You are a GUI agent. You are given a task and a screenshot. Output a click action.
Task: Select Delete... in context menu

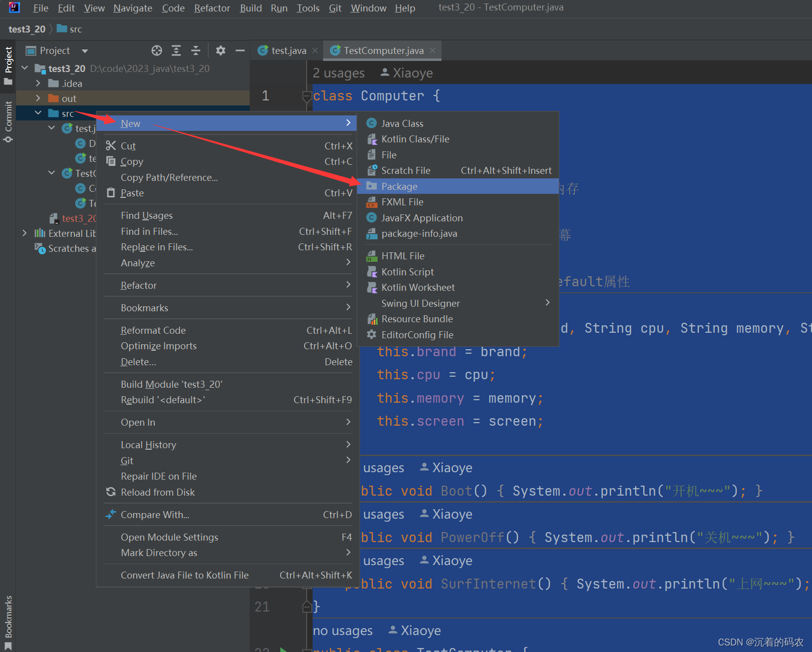[228, 362]
